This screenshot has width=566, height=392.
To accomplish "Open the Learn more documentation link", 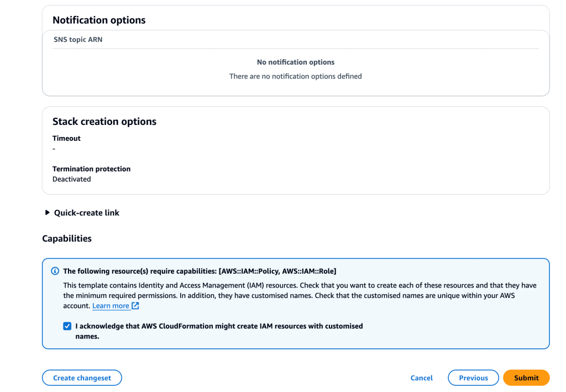I will pos(112,305).
